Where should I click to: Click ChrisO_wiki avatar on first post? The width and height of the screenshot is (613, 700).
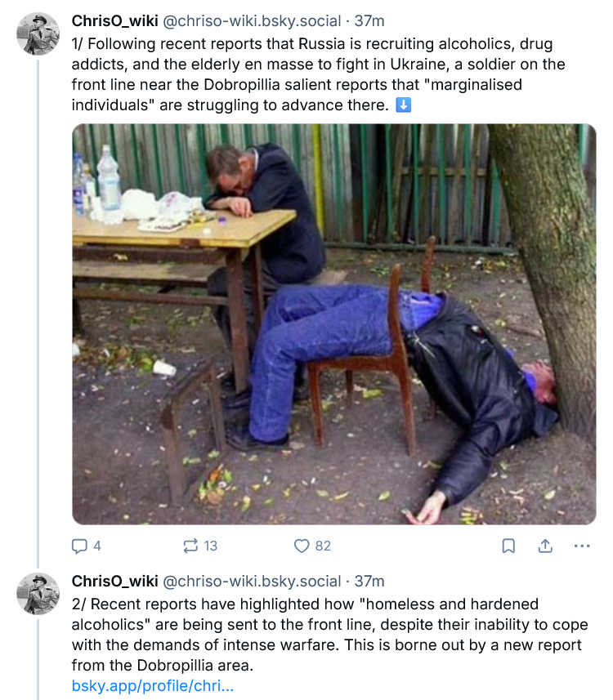(x=38, y=34)
